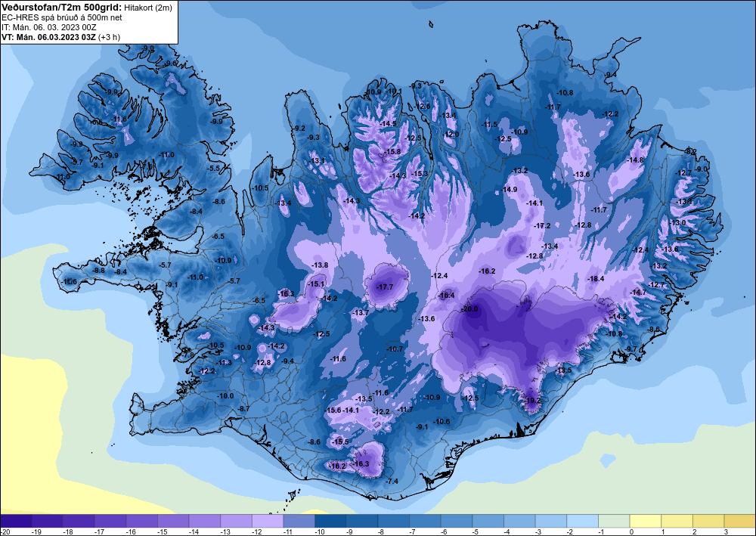Select the -10.0 temperature label
The height and width of the screenshot is (536, 756).
click(x=225, y=395)
